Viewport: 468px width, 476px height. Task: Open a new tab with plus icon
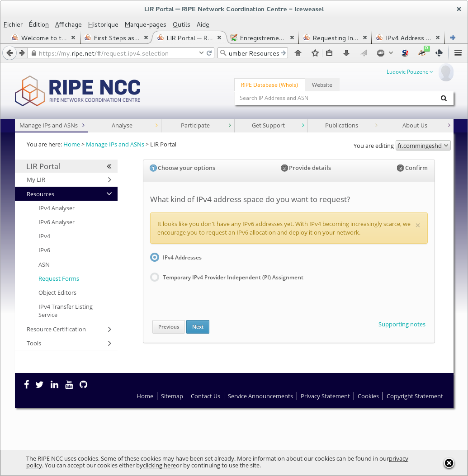(x=453, y=38)
